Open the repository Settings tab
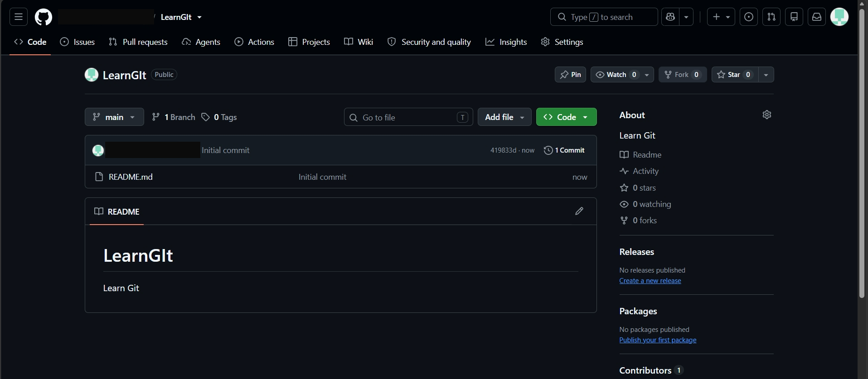868x379 pixels. pos(562,42)
